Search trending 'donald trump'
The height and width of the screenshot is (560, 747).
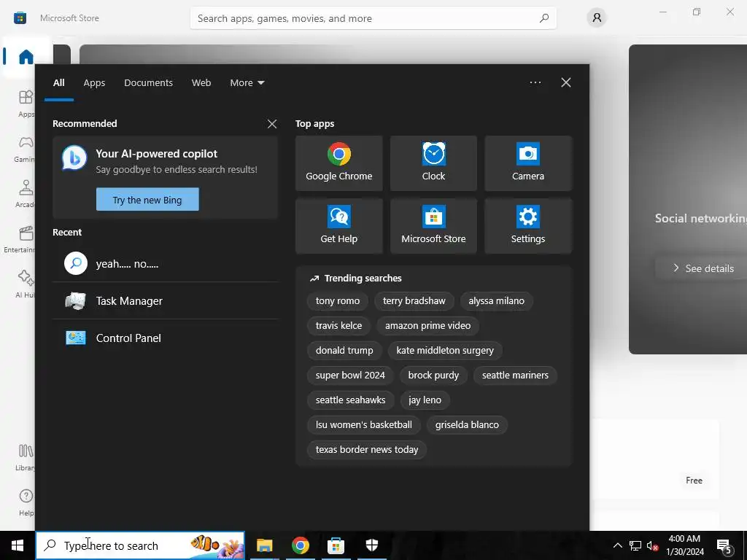(344, 351)
